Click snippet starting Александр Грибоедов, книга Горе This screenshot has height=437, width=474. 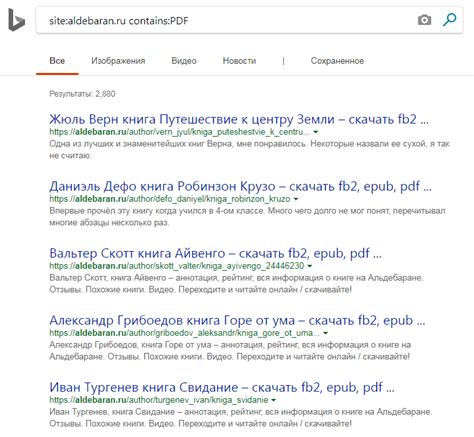(x=230, y=351)
